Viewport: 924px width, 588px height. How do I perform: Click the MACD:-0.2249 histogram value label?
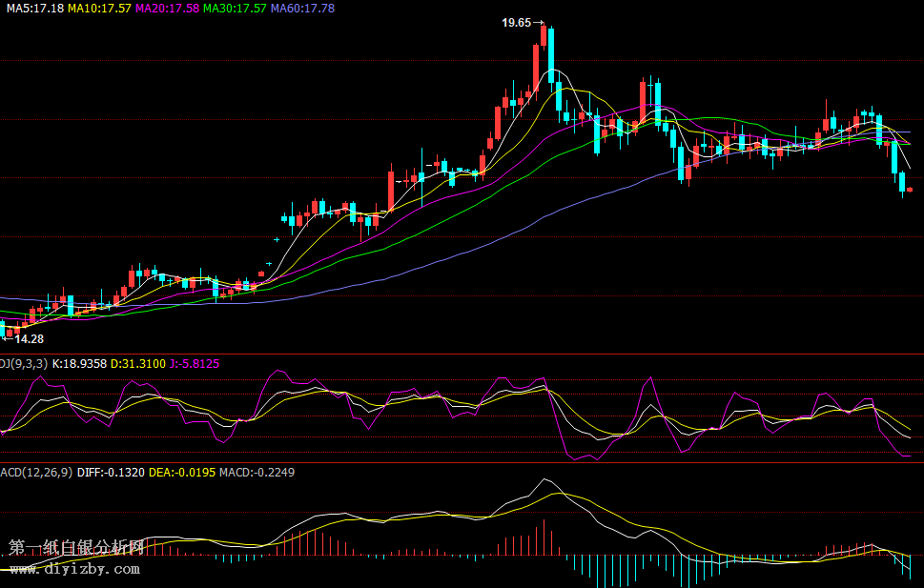click(257, 472)
